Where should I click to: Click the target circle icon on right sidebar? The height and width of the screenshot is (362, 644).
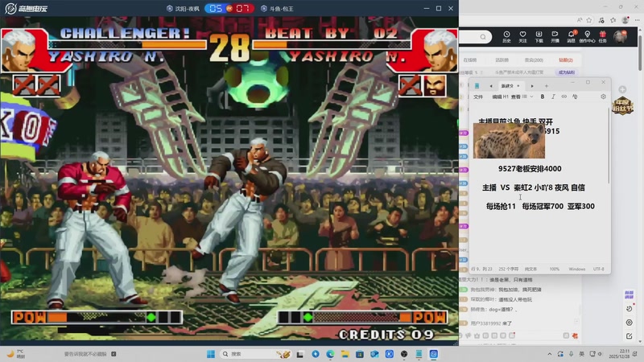(x=630, y=323)
